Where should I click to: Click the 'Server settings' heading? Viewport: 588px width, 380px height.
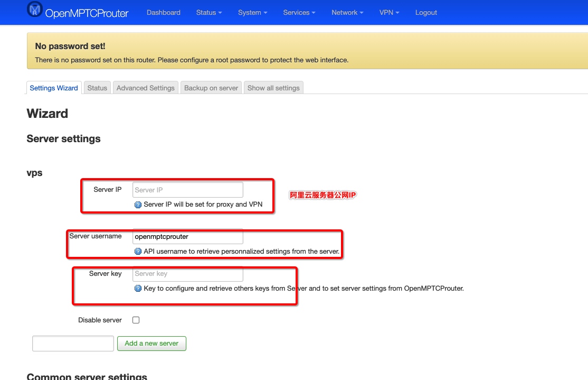(63, 139)
